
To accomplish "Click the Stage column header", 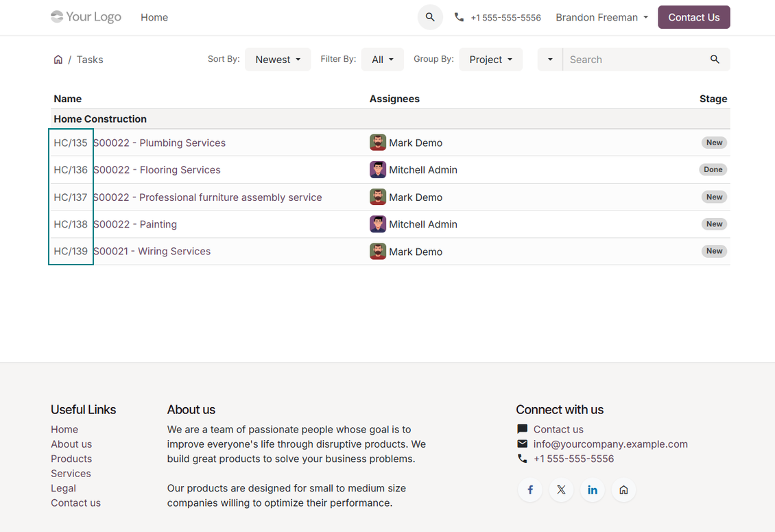I will click(713, 99).
